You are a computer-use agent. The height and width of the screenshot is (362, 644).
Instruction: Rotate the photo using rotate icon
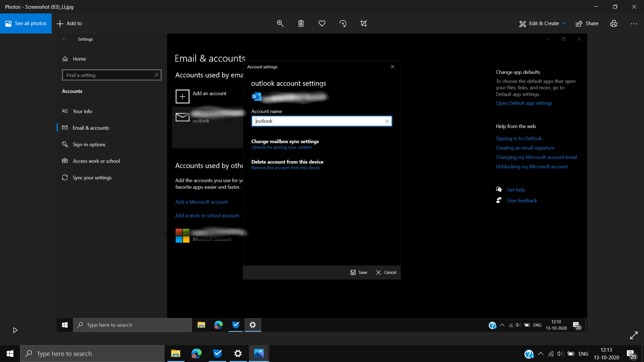click(343, 23)
